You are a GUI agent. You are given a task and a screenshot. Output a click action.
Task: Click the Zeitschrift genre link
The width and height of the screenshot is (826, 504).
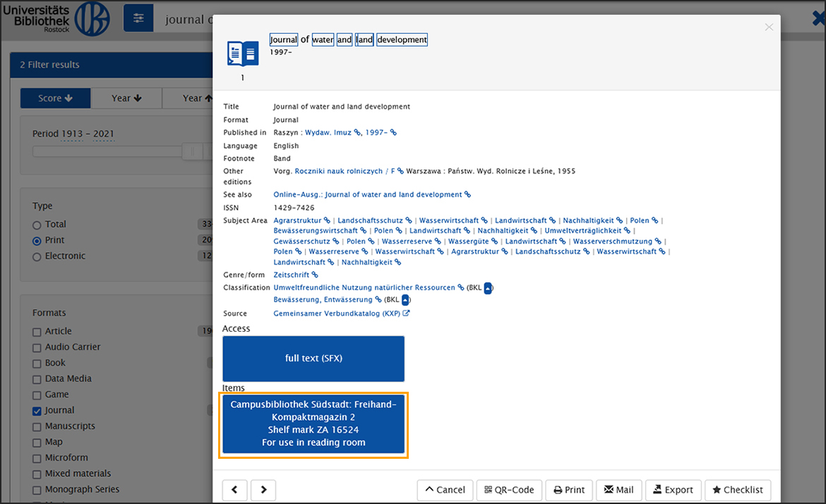[292, 275]
